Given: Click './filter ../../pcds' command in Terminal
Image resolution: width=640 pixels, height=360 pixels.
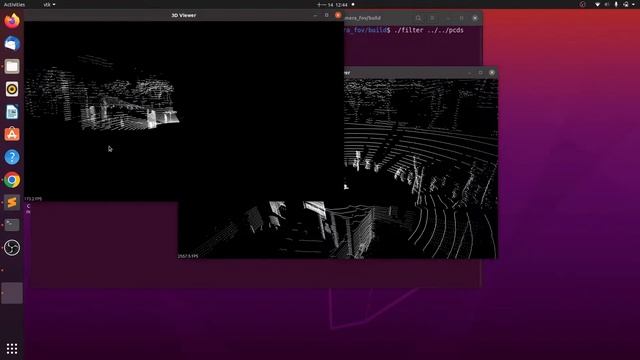Looking at the screenshot, I should pos(429,30).
